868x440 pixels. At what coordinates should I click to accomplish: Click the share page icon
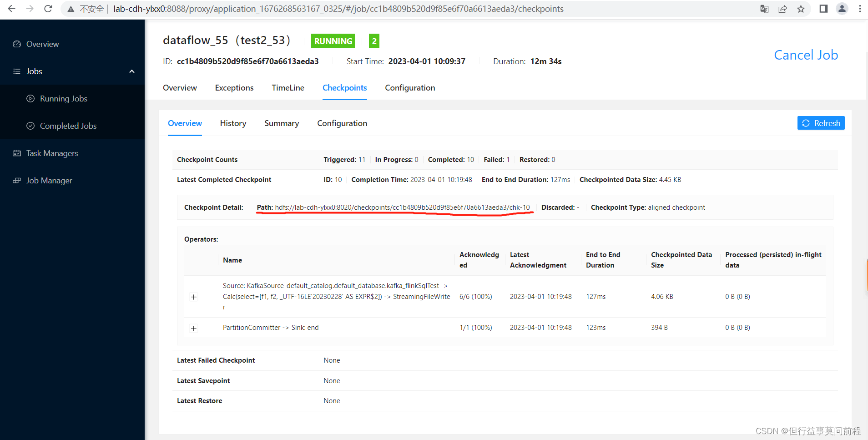click(782, 9)
